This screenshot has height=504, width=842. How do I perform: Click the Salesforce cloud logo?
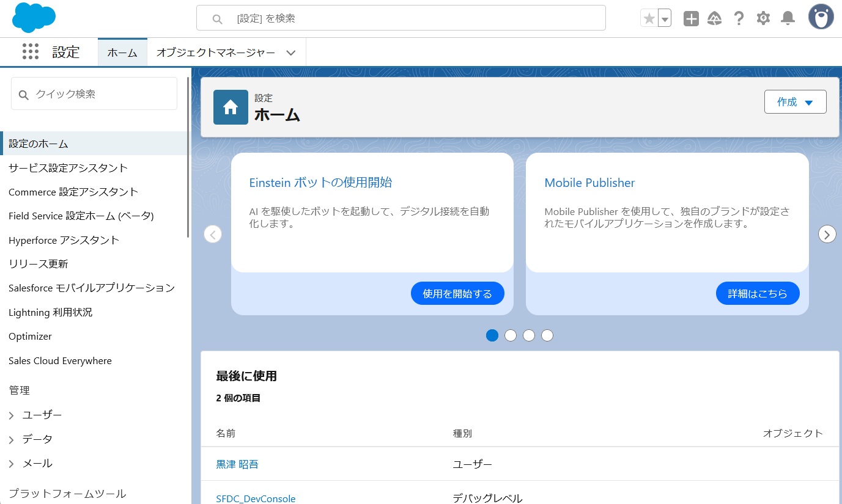(x=34, y=18)
